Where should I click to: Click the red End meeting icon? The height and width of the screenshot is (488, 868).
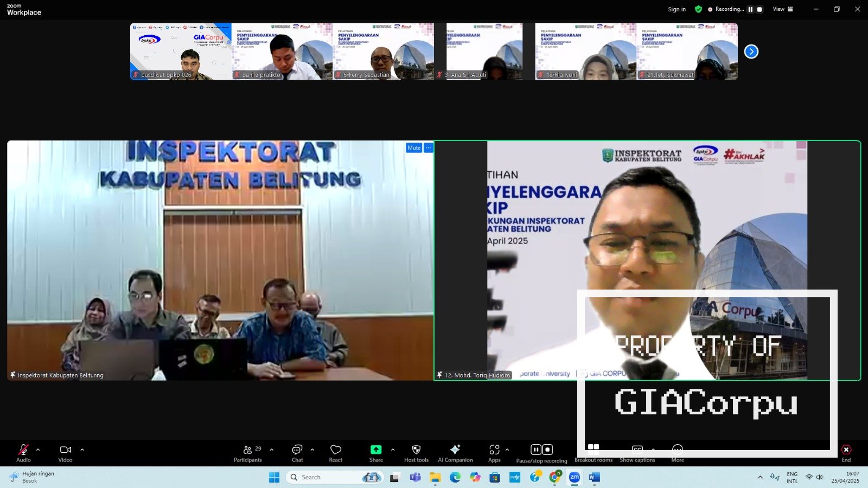(x=846, y=450)
